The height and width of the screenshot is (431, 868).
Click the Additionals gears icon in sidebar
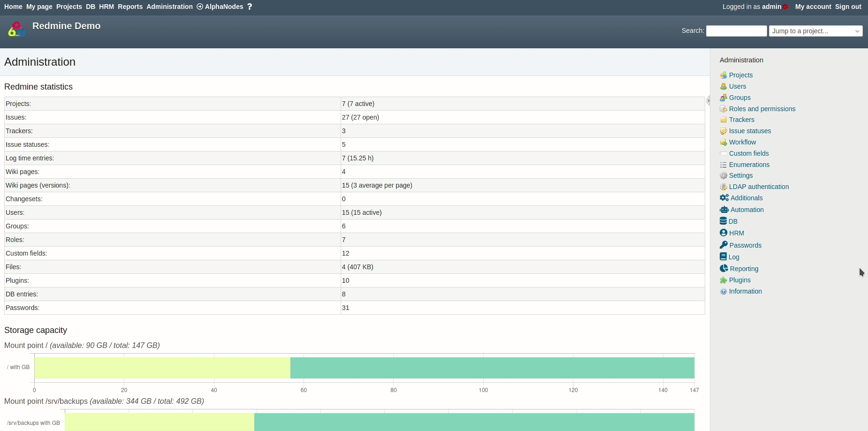724,198
